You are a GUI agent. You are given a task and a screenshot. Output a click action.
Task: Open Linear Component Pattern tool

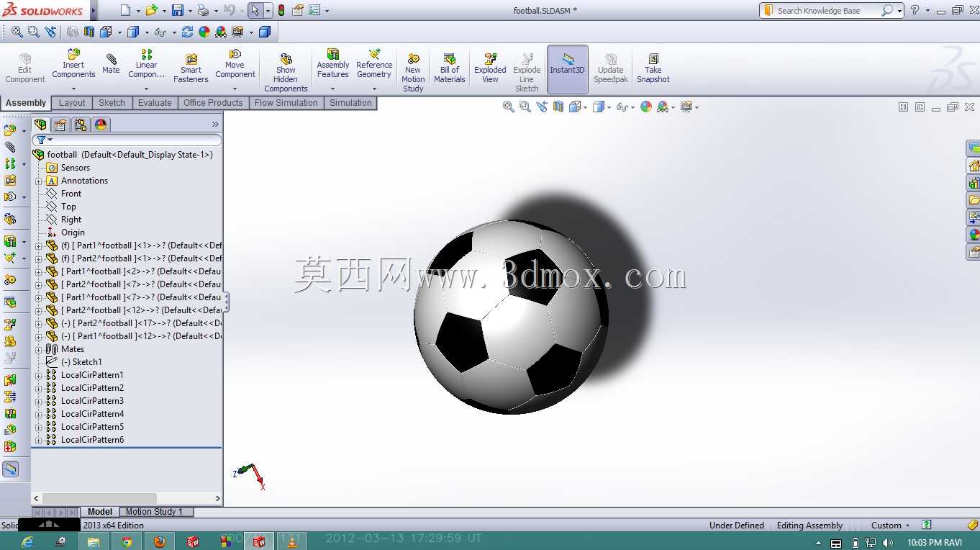[147, 63]
